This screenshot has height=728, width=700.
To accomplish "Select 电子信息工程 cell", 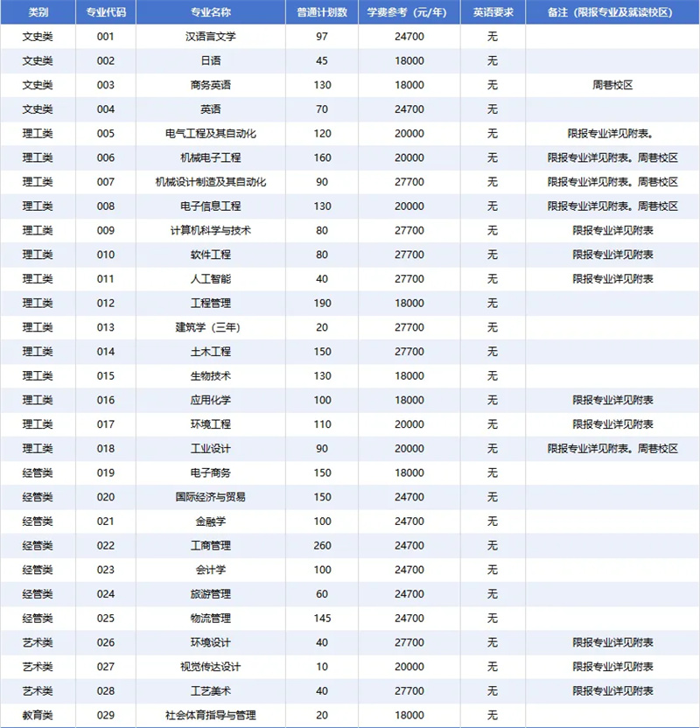I will [x=211, y=206].
